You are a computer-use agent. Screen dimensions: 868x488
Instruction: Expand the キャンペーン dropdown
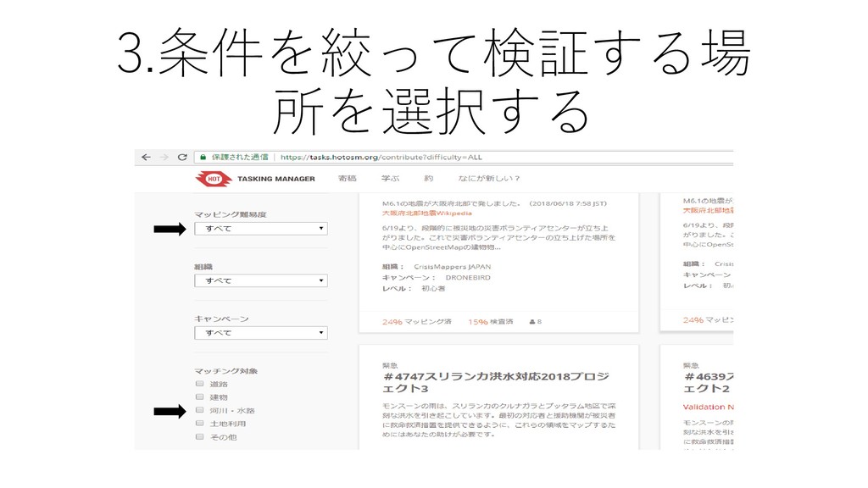pos(261,332)
